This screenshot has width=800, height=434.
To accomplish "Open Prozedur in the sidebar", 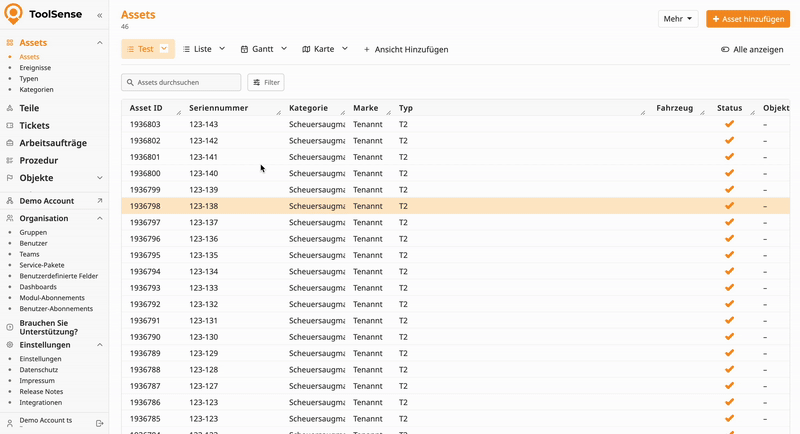I will tap(38, 160).
